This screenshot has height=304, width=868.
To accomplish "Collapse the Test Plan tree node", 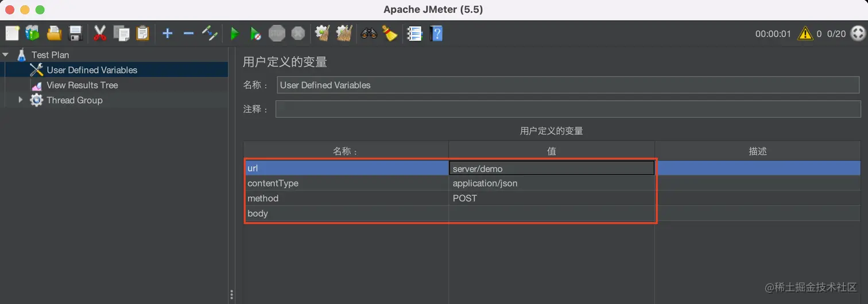I will pyautogui.click(x=6, y=55).
